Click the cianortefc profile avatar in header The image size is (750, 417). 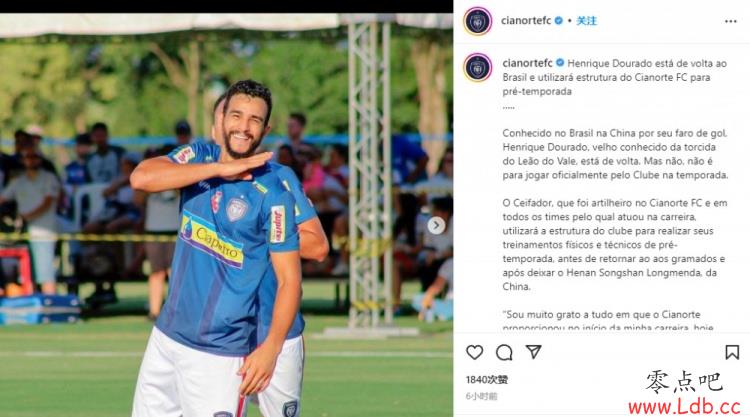pos(478,21)
